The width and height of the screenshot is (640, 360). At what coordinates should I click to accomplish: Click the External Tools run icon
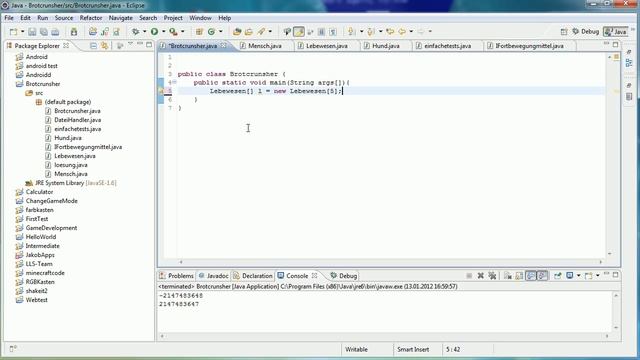click(173, 31)
